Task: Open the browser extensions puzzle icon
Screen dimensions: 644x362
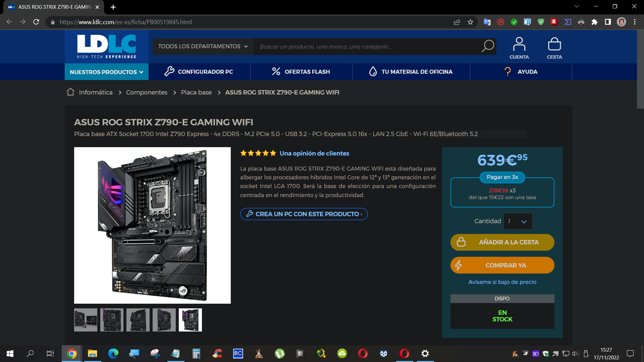Action: [594, 22]
